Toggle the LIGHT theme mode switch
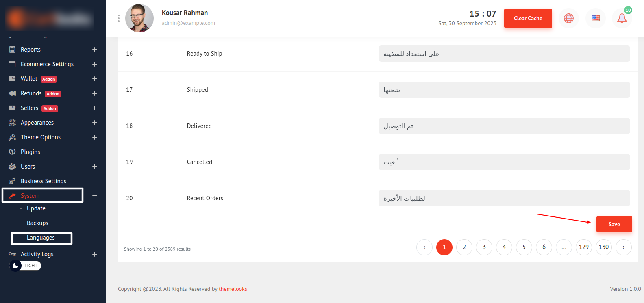This screenshot has width=644, height=303. [25, 266]
